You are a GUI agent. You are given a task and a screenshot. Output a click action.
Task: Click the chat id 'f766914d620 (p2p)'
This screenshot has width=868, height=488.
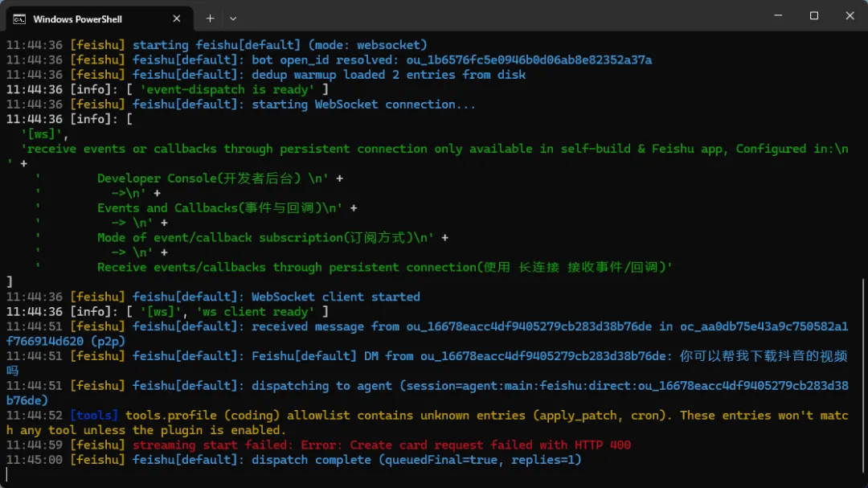click(x=66, y=341)
